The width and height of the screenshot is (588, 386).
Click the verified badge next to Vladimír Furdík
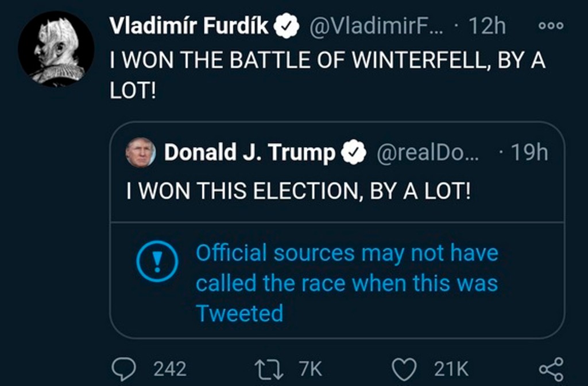pos(287,26)
